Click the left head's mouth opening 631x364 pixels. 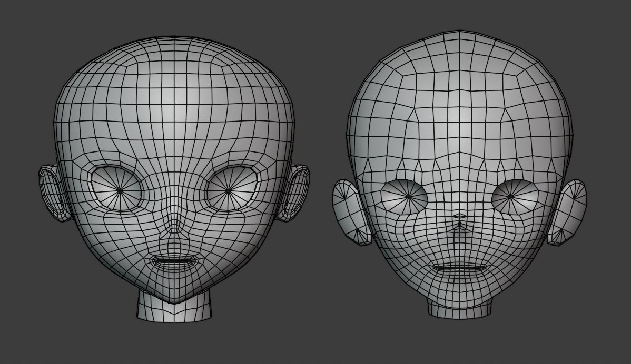(174, 260)
